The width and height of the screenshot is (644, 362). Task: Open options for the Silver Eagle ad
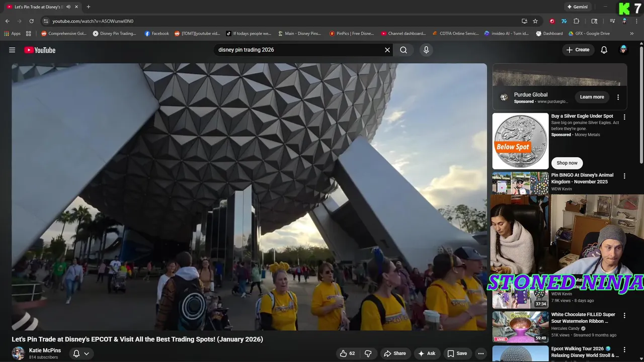pos(624,117)
